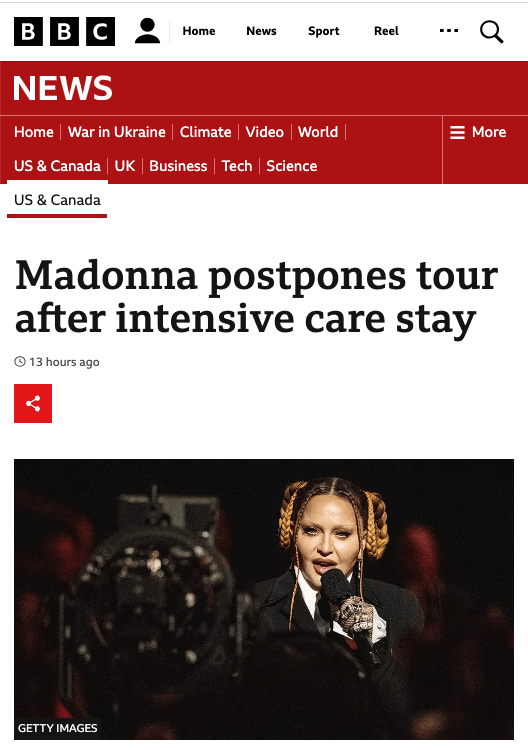Select the Business section link
The height and width of the screenshot is (750, 528).
[178, 166]
